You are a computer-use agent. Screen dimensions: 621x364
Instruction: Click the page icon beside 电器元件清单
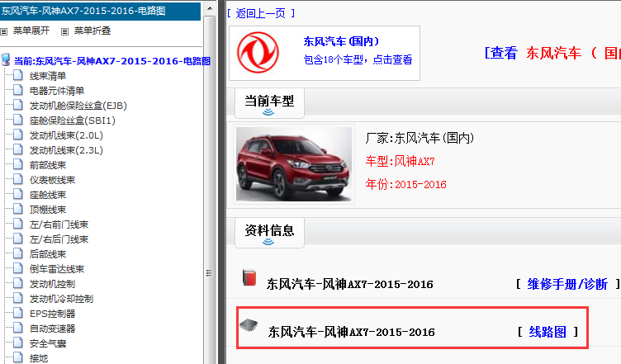coord(18,90)
